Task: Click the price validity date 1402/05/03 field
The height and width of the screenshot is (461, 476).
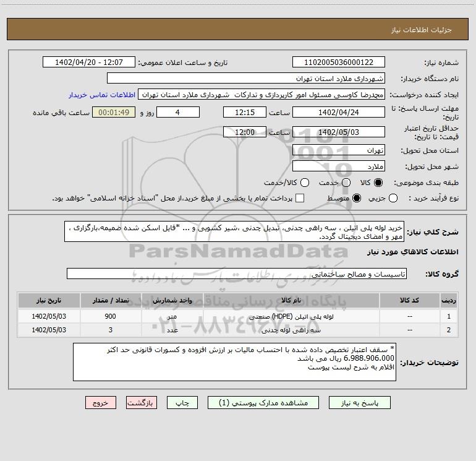Action: click(339, 132)
